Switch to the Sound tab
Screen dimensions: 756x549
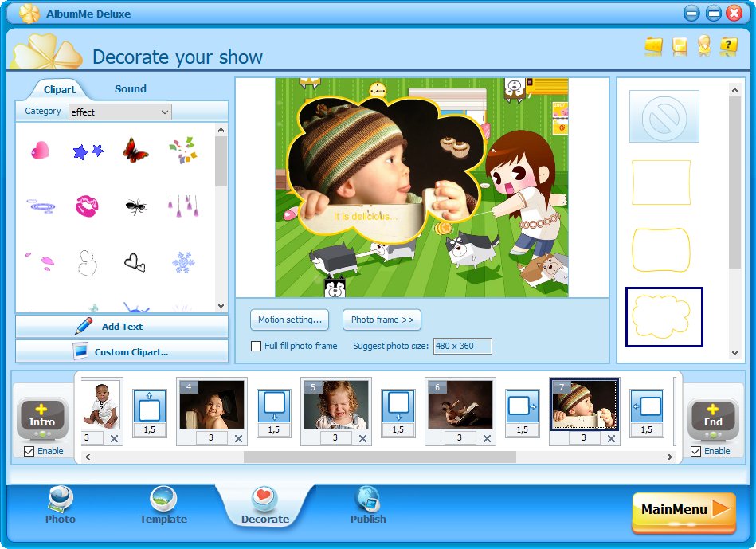coord(130,88)
